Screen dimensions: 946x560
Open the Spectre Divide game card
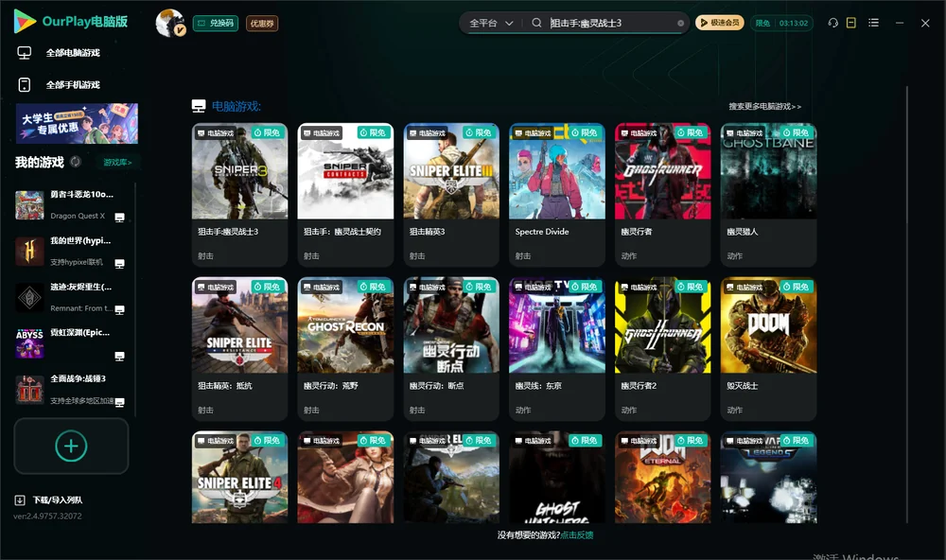click(557, 194)
